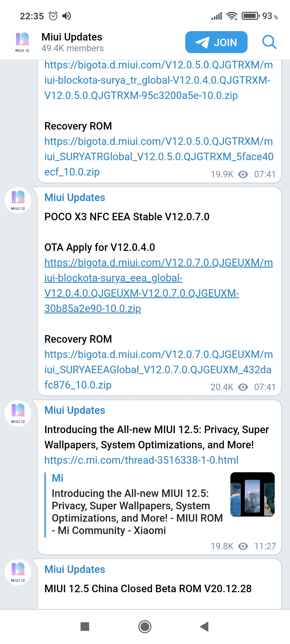Tap the recent apps square icon
This screenshot has height=644, width=290.
click(85, 627)
